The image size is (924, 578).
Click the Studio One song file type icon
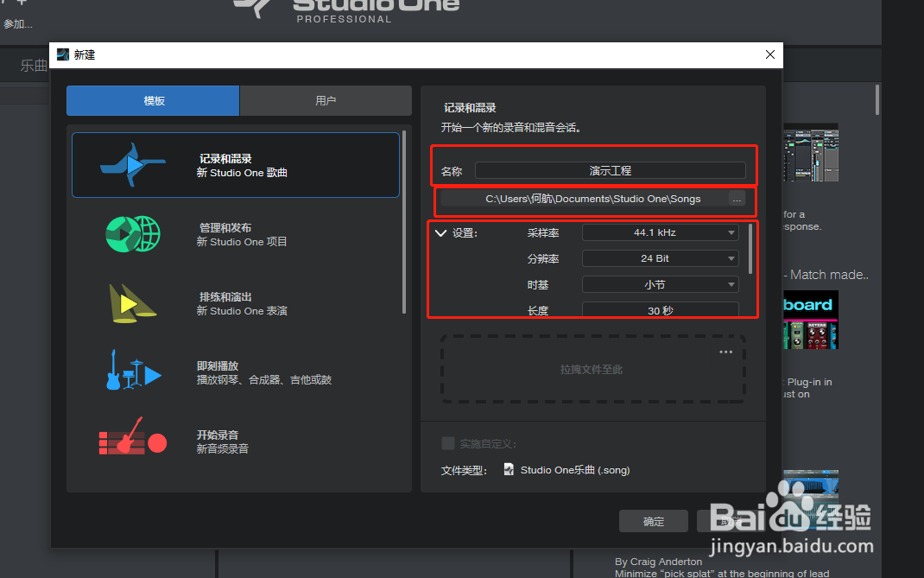point(509,469)
